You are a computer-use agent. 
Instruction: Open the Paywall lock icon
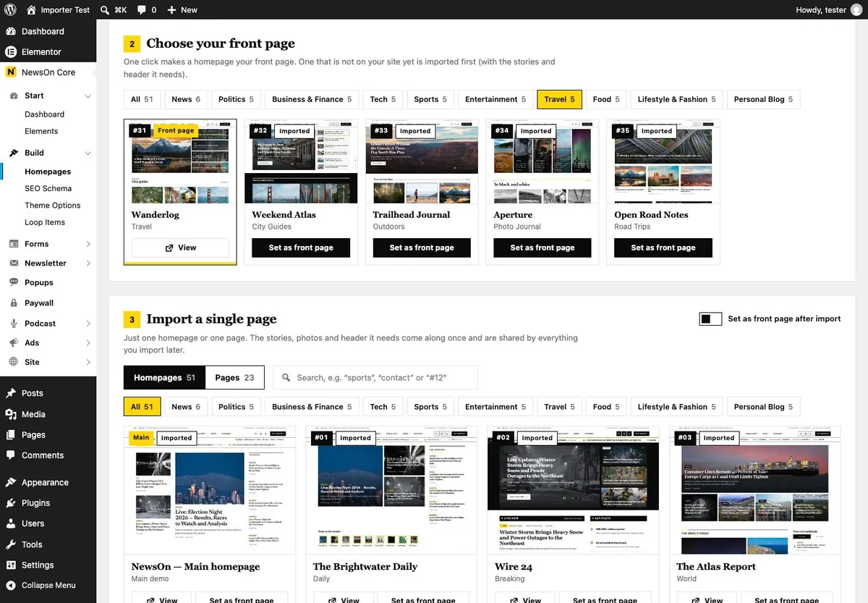[x=14, y=303]
